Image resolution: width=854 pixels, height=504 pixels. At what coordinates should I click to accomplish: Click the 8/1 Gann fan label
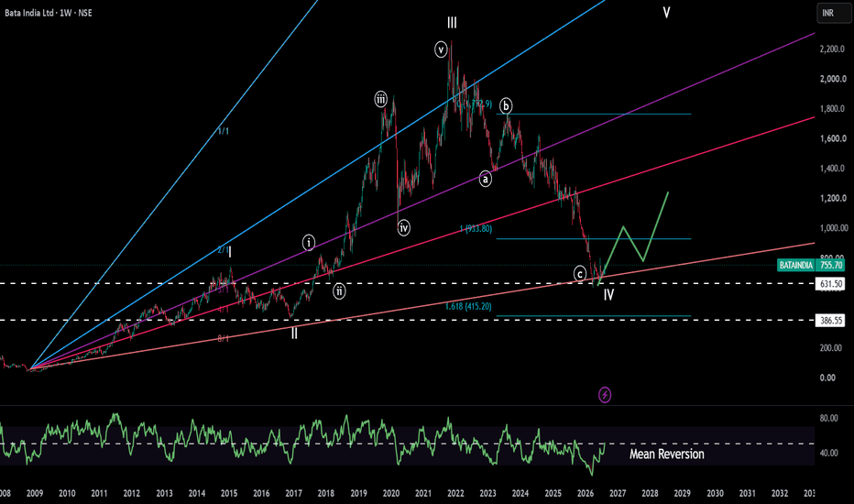[x=224, y=339]
